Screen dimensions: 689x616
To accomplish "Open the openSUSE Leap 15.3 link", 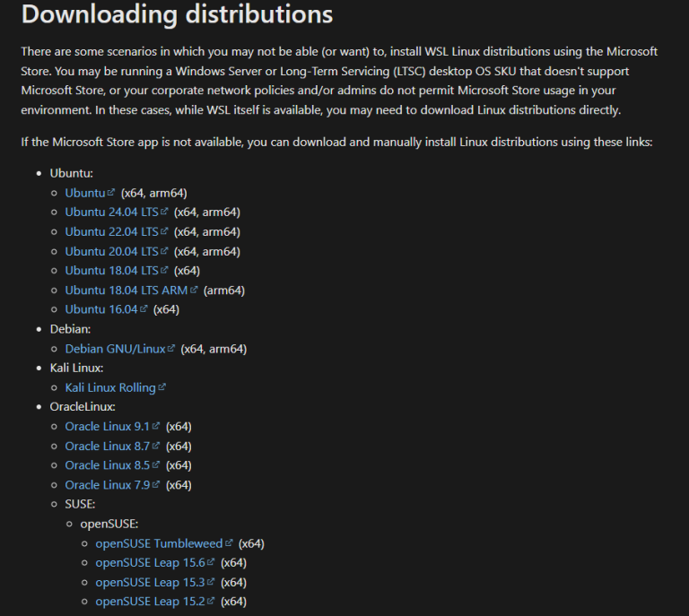I will [155, 582].
